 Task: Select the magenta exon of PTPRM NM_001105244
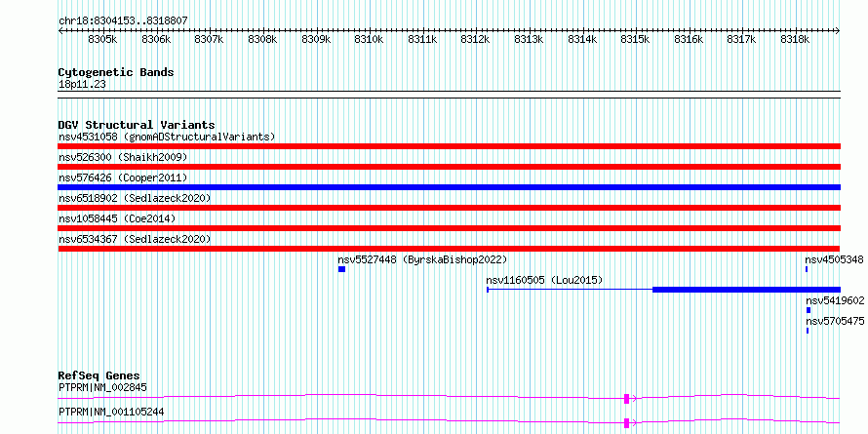tap(627, 423)
